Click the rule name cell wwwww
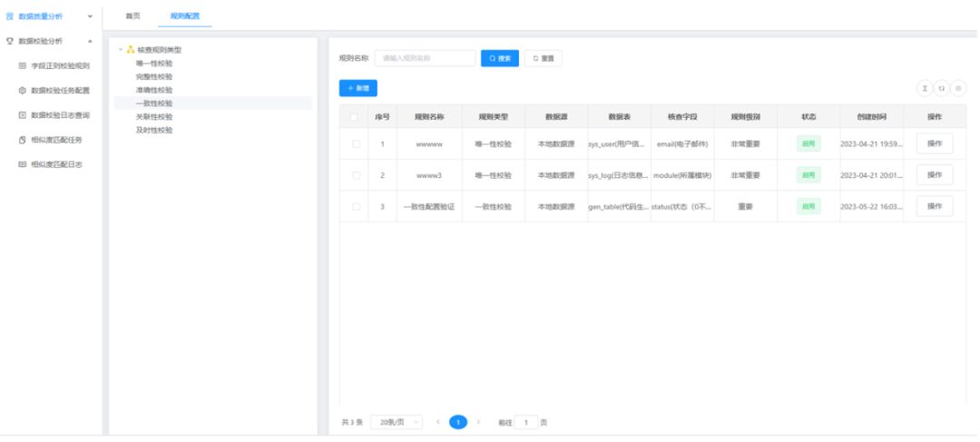980x442 pixels. (429, 143)
